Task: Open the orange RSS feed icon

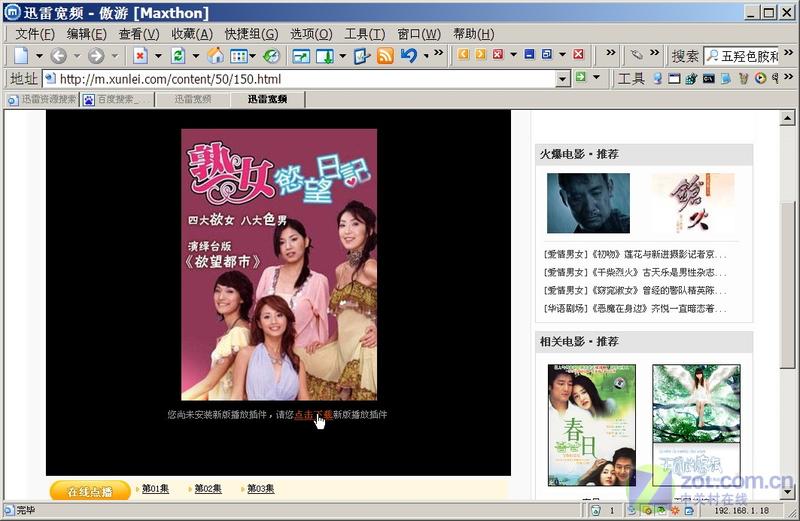Action: coord(385,56)
